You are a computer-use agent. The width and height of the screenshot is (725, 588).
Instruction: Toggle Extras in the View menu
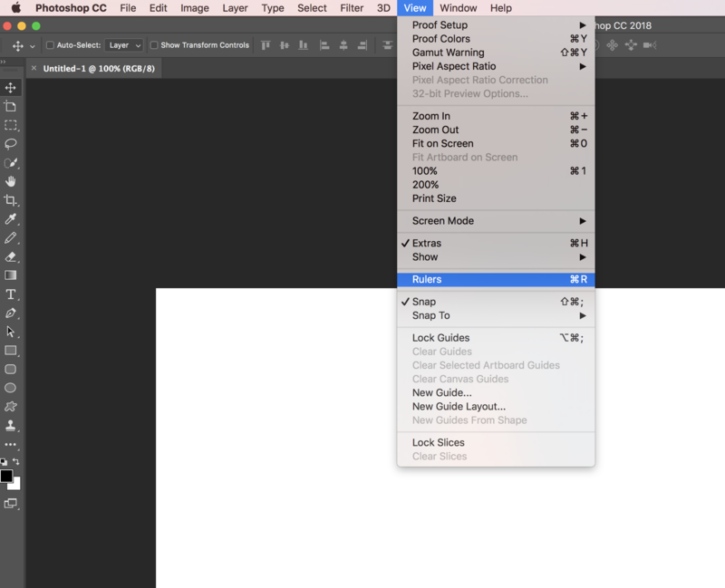(496, 243)
